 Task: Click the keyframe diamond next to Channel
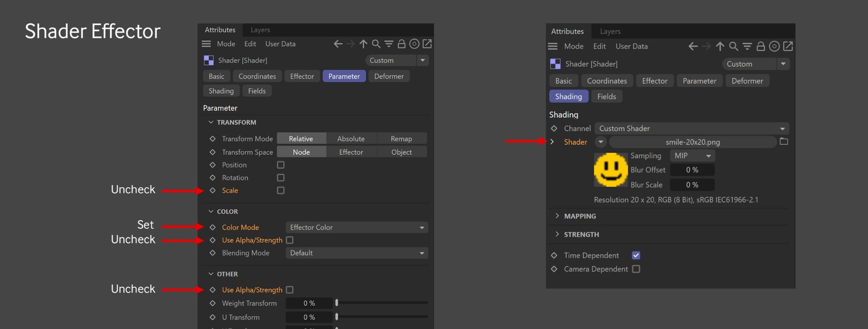pos(554,129)
